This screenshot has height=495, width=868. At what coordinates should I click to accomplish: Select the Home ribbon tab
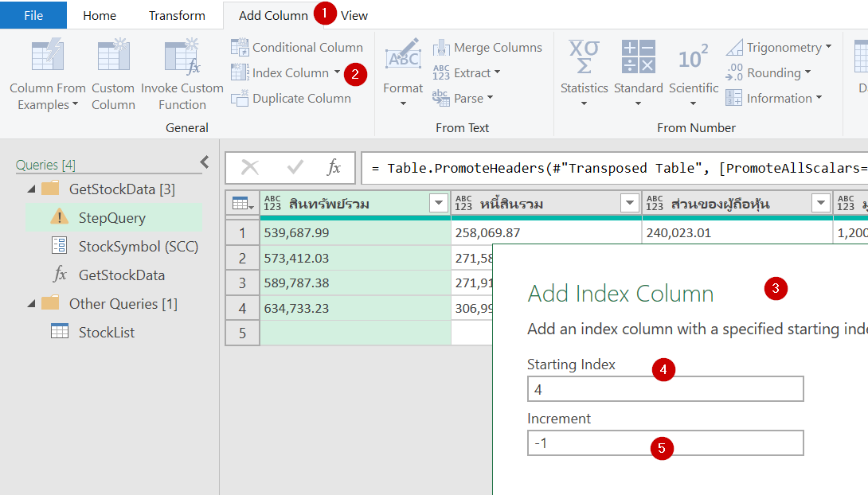[99, 14]
